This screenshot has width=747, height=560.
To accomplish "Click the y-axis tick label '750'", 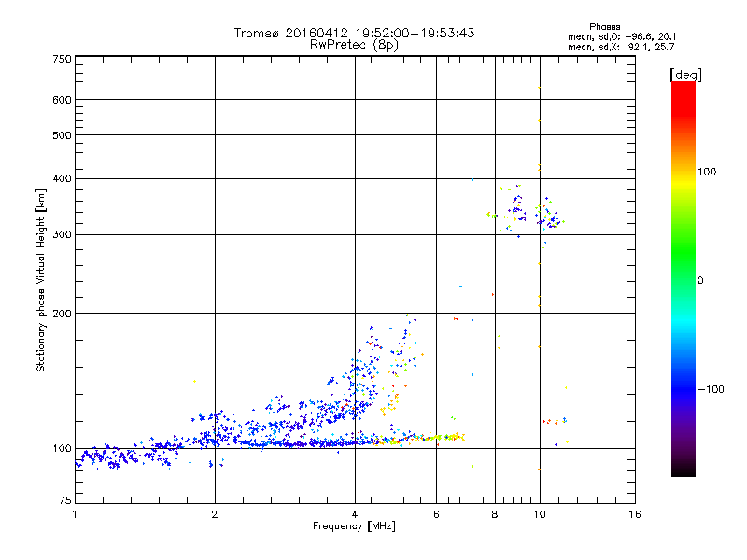I will 62,59.
